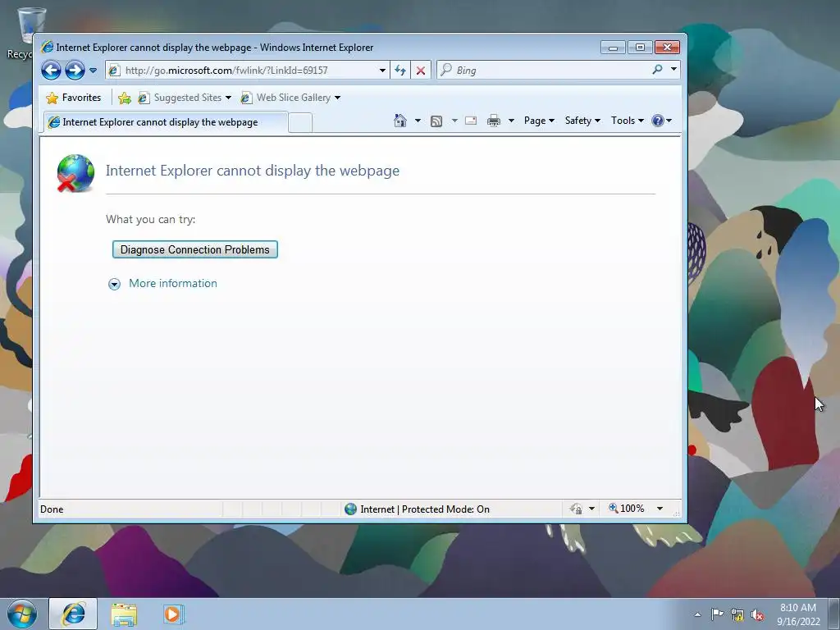Screen dimensions: 840x630
Task: Click the red Stop loading icon
Action: (x=421, y=71)
